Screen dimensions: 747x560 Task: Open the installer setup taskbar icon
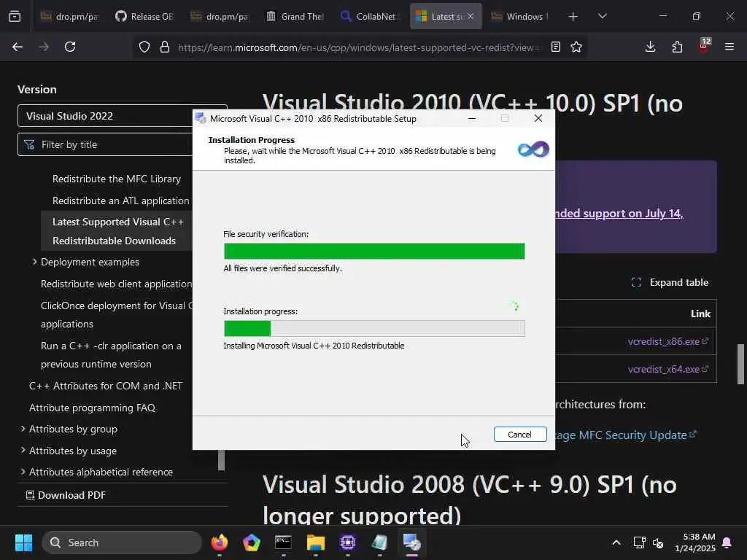pyautogui.click(x=412, y=542)
